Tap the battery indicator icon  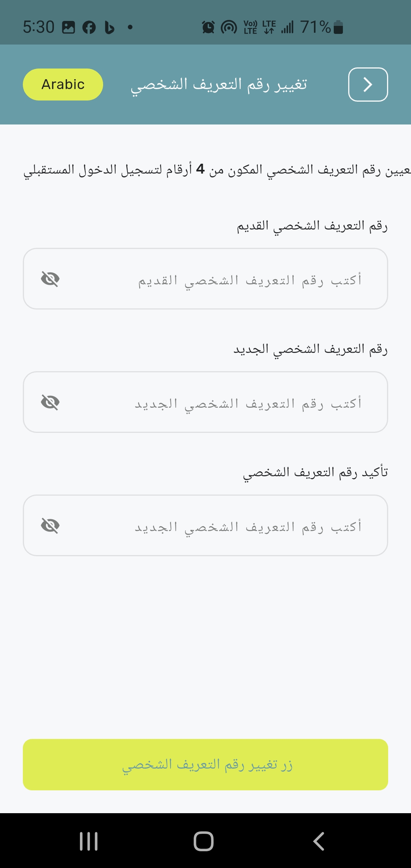[x=338, y=27]
